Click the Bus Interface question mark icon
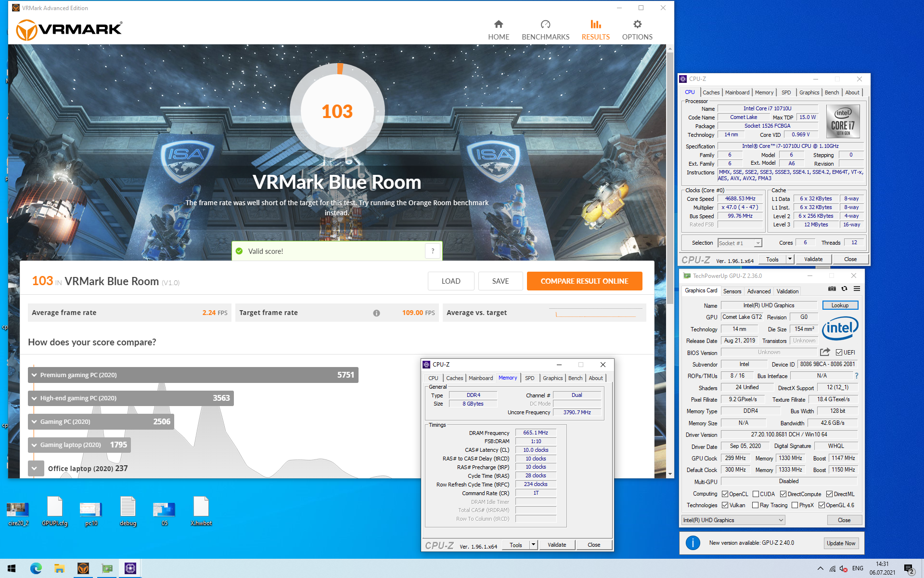This screenshot has height=578, width=924. [x=856, y=376]
